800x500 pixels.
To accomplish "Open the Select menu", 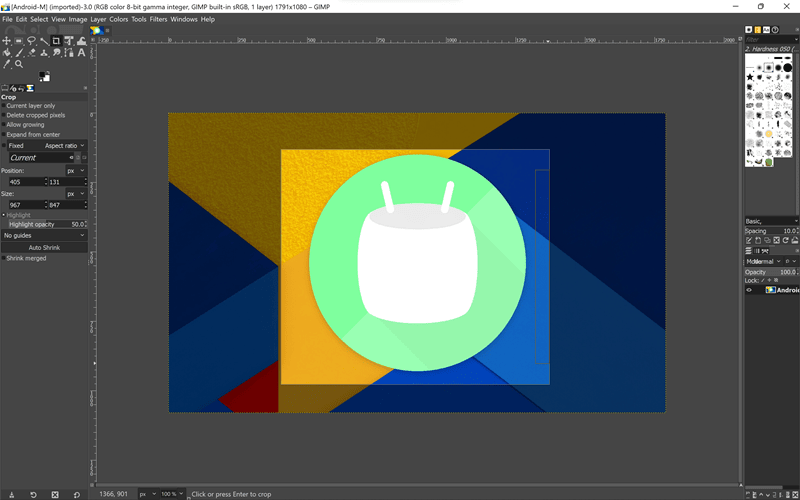I will click(x=39, y=19).
